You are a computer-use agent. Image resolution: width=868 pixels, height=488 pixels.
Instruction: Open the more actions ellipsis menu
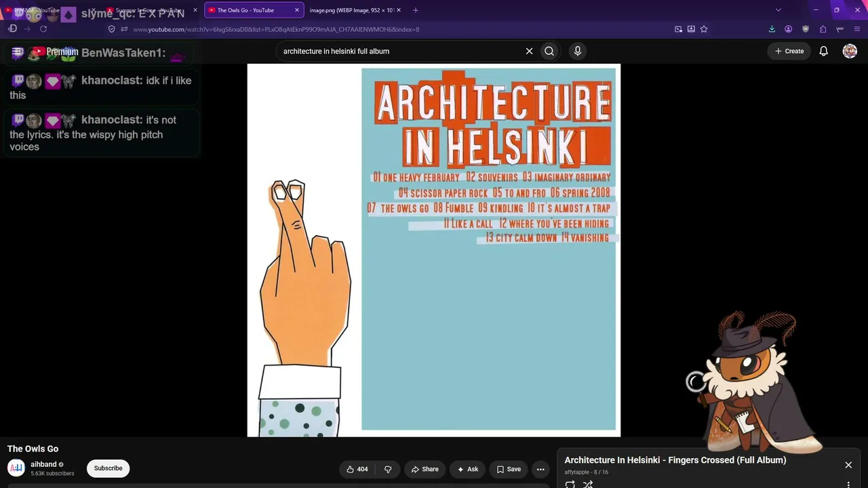coord(540,469)
